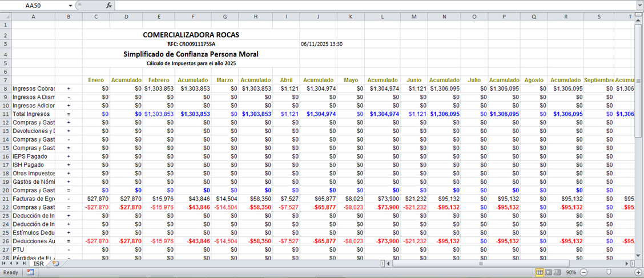
Task: Click the Insert Function fx icon
Action: tap(109, 5)
